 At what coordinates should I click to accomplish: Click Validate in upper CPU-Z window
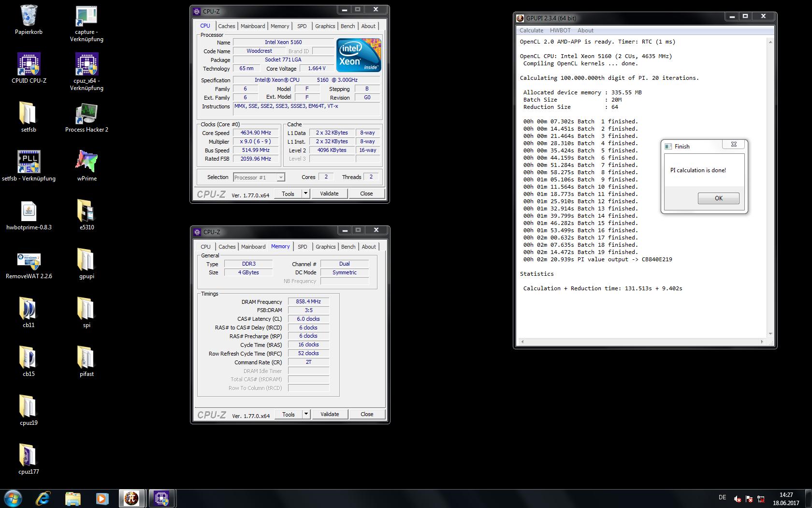click(329, 194)
